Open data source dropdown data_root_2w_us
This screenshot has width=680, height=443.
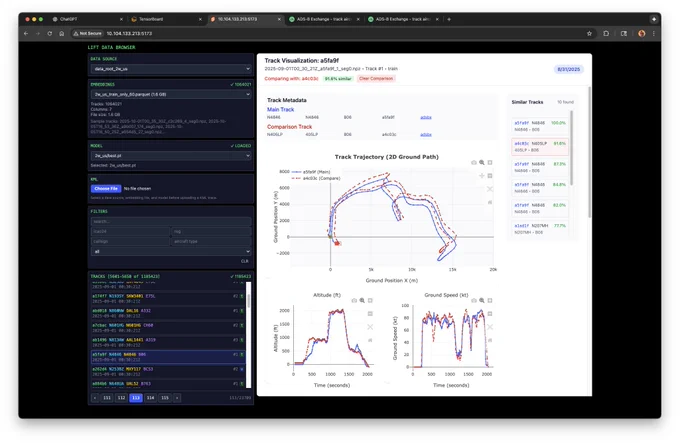tap(171, 68)
